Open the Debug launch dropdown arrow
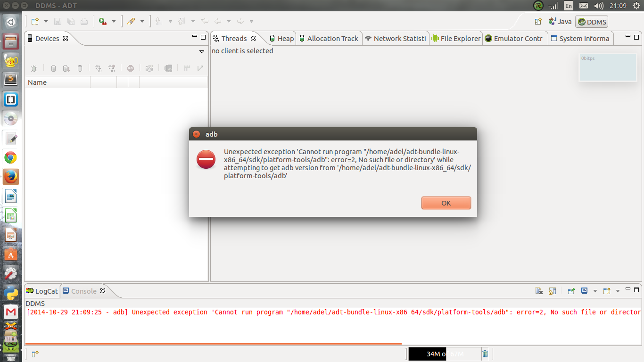The width and height of the screenshot is (644, 362). pos(114,21)
